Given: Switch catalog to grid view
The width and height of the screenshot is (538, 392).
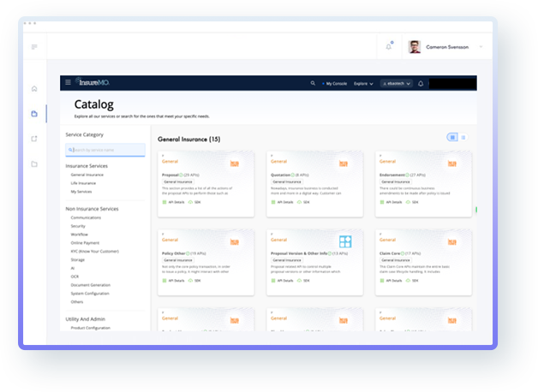Looking at the screenshot, I should [452, 138].
